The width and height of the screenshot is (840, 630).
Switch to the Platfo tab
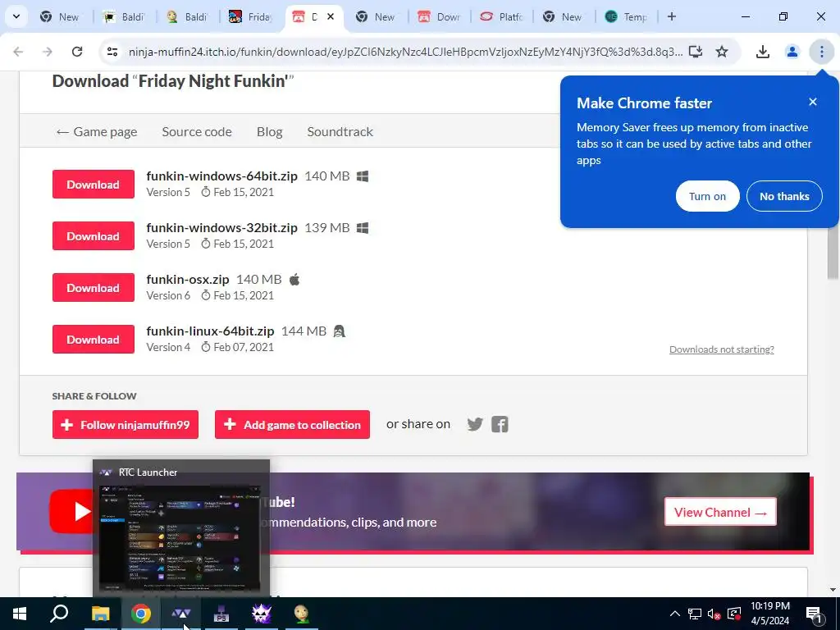(503, 16)
